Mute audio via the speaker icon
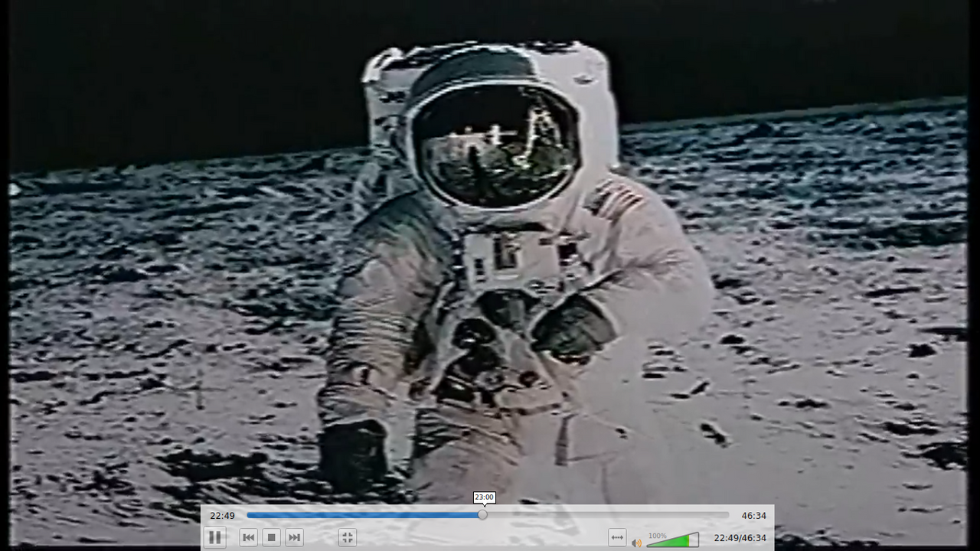This screenshot has height=551, width=980. [636, 543]
